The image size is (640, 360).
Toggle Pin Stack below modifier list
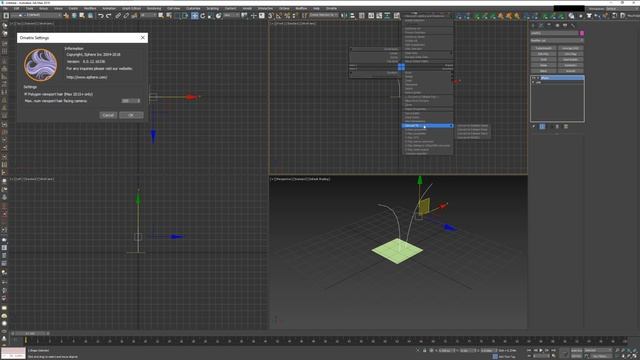pyautogui.click(x=534, y=127)
